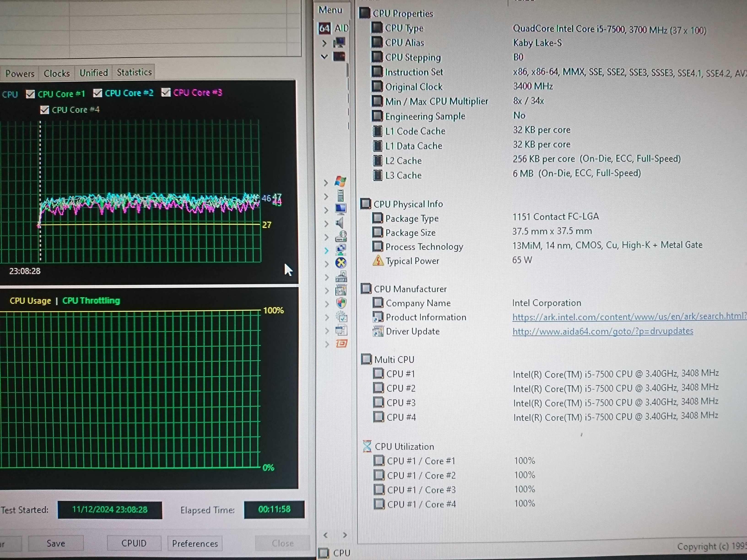Select the Display monitor icon in tree

[341, 209]
